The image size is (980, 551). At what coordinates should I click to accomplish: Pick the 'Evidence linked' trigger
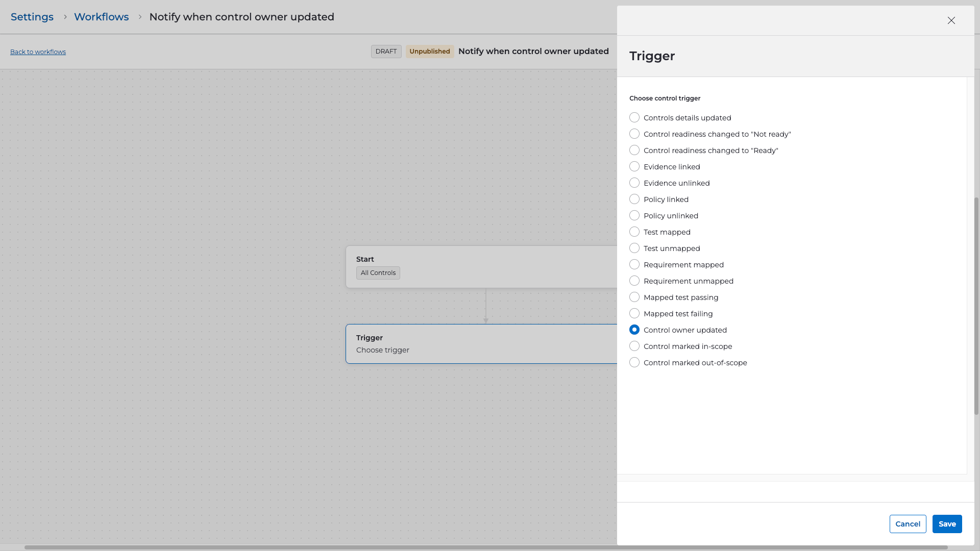pyautogui.click(x=634, y=167)
